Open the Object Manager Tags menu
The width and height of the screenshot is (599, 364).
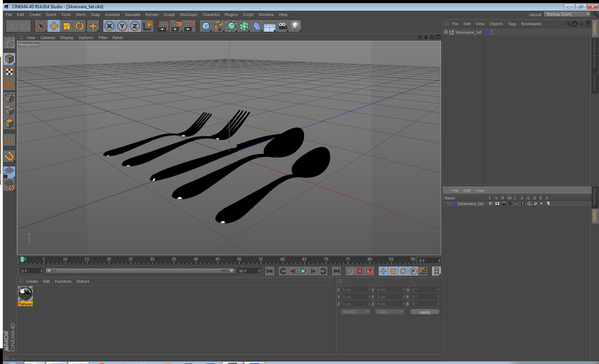(x=512, y=24)
